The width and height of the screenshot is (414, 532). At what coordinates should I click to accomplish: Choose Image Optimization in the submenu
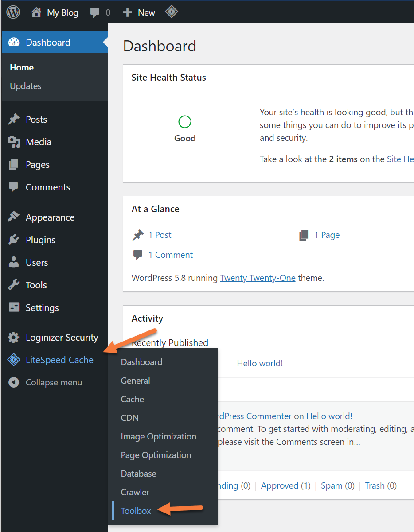coord(158,436)
